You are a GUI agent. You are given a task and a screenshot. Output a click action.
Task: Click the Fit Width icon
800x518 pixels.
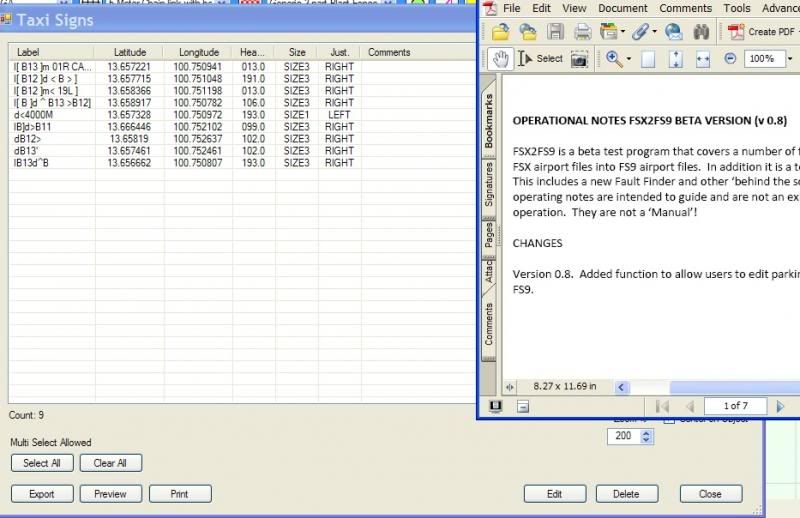[702, 59]
